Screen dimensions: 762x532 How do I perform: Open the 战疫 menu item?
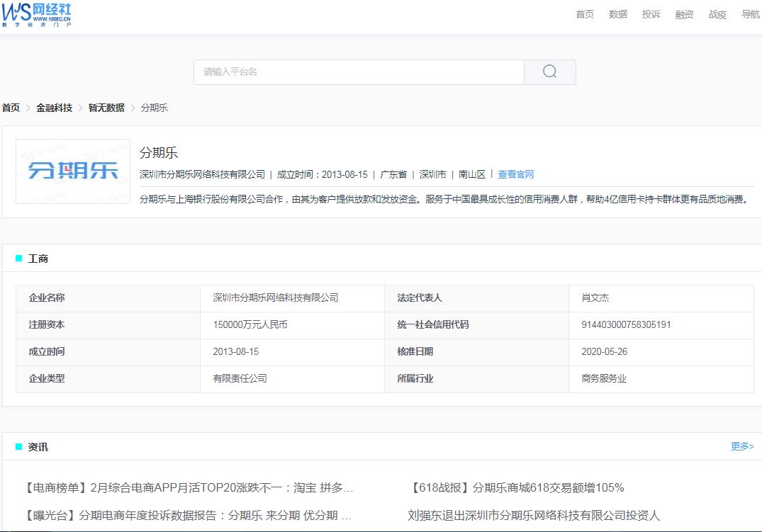(717, 14)
